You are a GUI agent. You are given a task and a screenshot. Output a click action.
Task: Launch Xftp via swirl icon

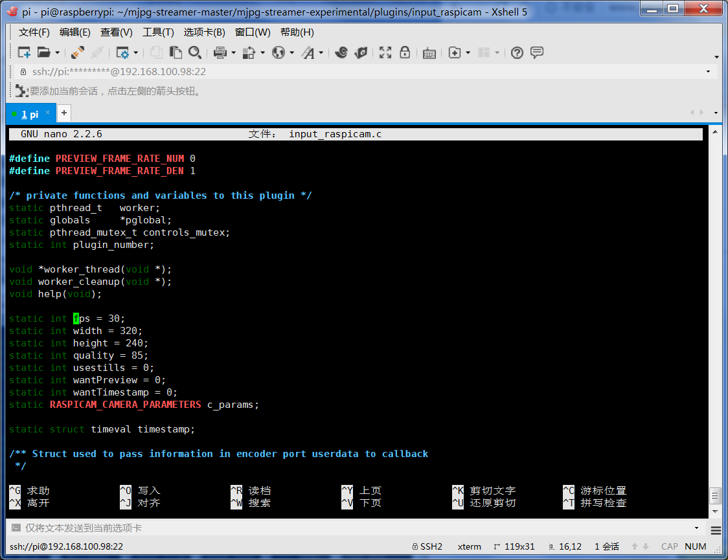pyautogui.click(x=341, y=52)
